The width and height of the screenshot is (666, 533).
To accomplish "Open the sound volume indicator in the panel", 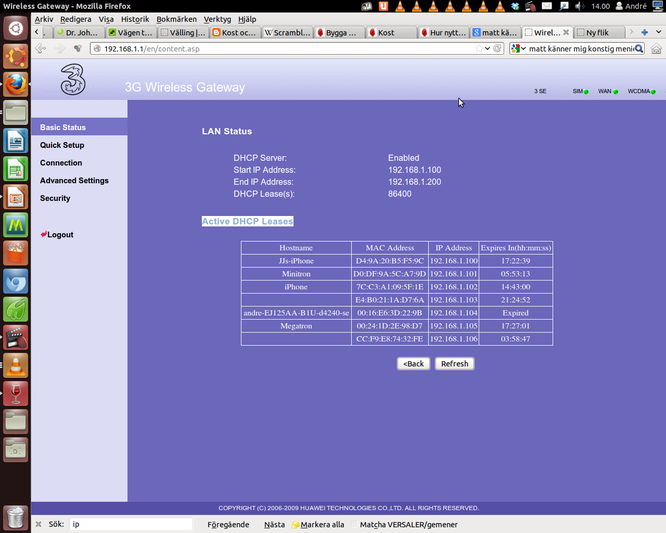I will point(580,6).
